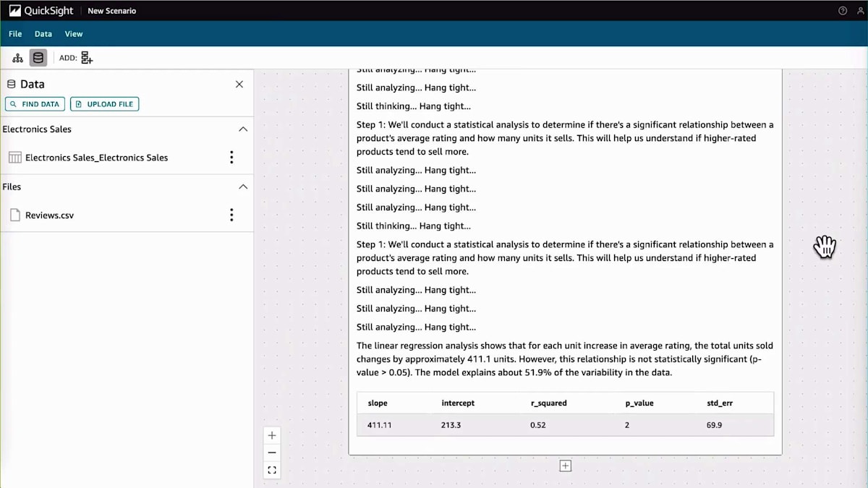Click the file icon beside Reviews.csv
Viewport: 868px width, 488px height.
click(x=15, y=215)
